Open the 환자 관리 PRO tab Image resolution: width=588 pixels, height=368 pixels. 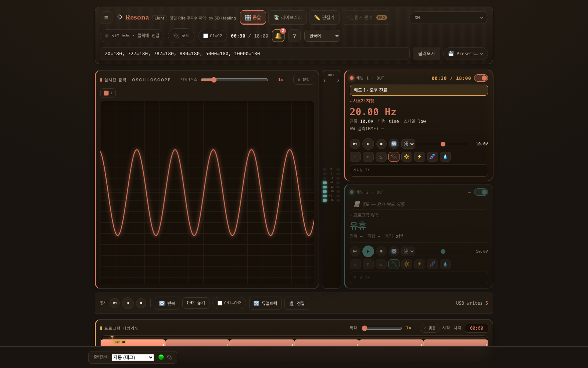[367, 17]
